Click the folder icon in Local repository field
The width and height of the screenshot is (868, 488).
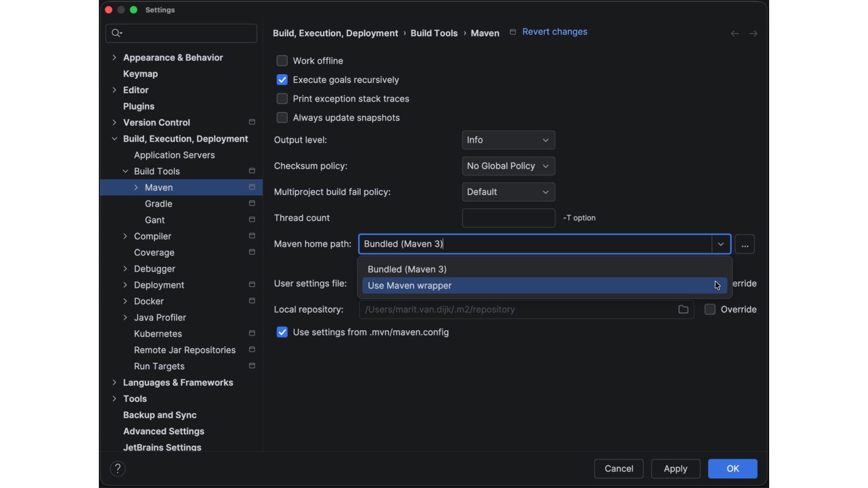(x=683, y=310)
